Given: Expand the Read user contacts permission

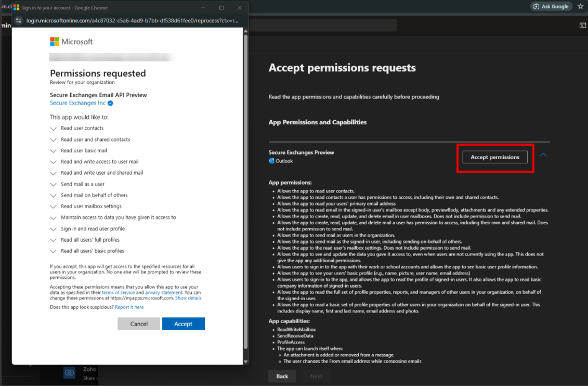Looking at the screenshot, I should point(53,128).
